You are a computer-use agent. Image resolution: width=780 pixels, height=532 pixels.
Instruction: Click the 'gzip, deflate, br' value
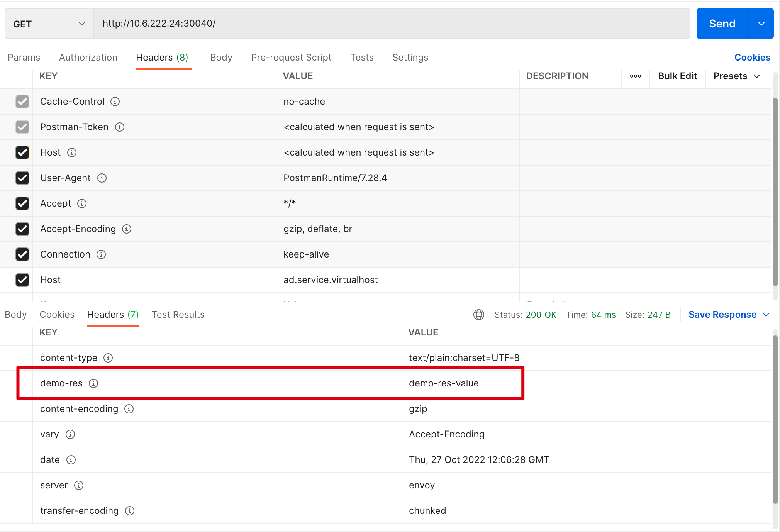(x=318, y=229)
